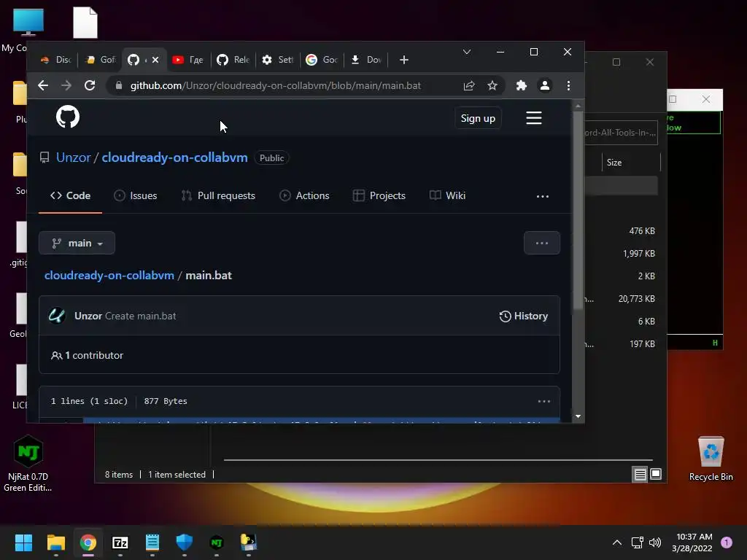Expand the main branch dropdown
Image resolution: width=747 pixels, height=560 pixels.
tap(77, 243)
